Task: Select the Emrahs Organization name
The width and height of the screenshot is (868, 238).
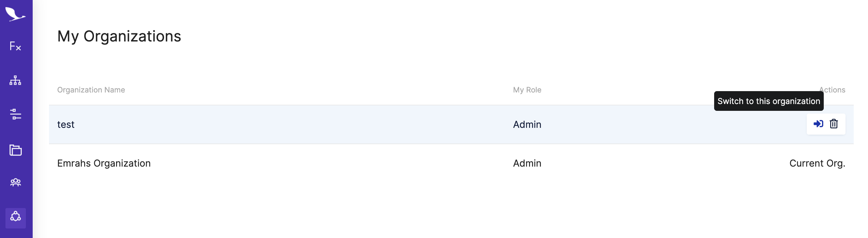Action: click(104, 163)
